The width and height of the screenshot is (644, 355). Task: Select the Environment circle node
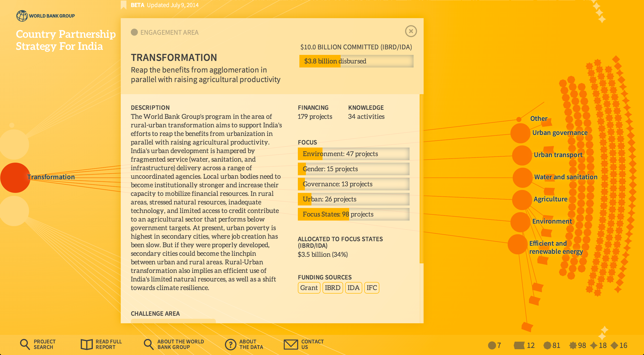point(520,222)
